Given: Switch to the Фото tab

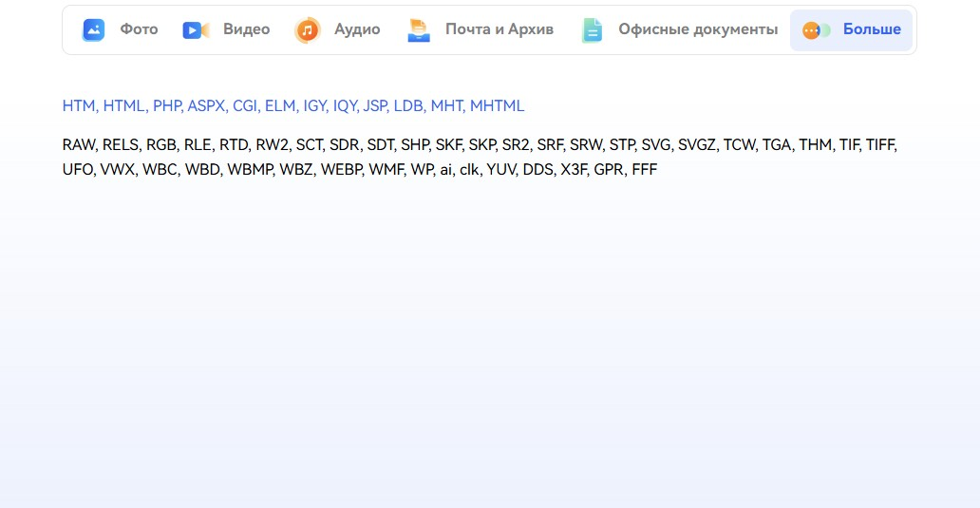Looking at the screenshot, I should coord(120,30).
